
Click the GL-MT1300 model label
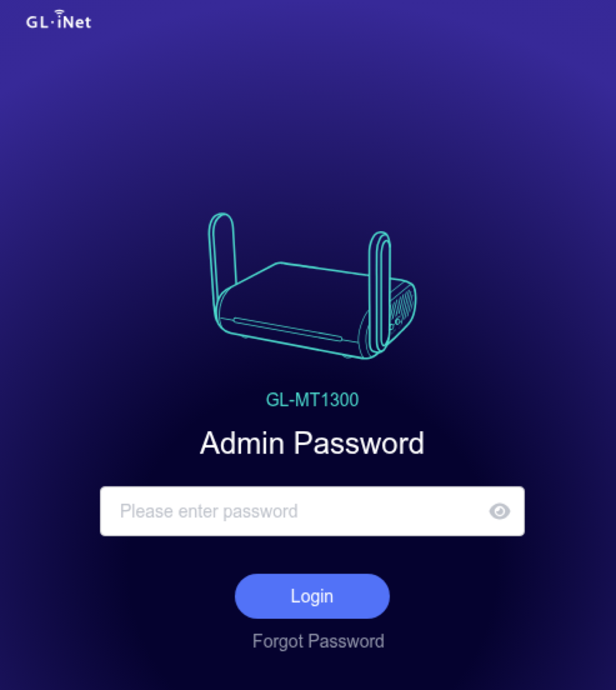click(x=312, y=400)
